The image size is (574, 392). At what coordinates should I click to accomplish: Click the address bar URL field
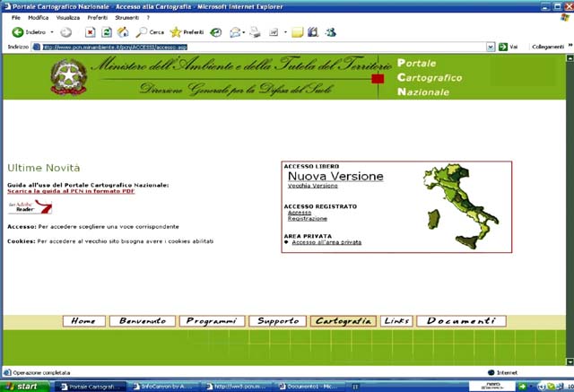(264, 47)
